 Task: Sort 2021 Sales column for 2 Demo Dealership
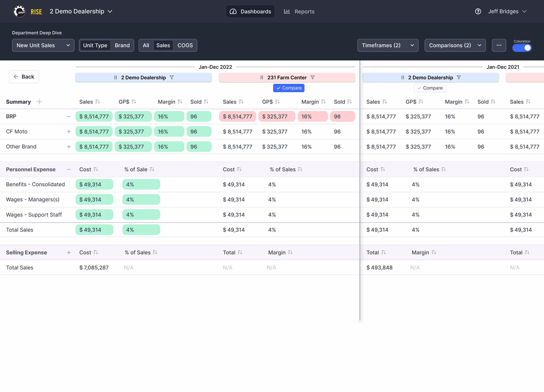pos(385,102)
